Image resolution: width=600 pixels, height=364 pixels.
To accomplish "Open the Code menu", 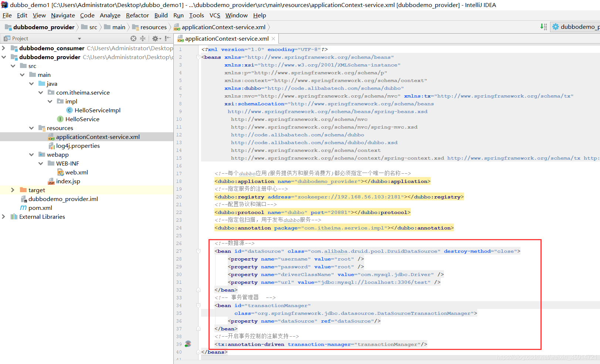I will tap(87, 15).
